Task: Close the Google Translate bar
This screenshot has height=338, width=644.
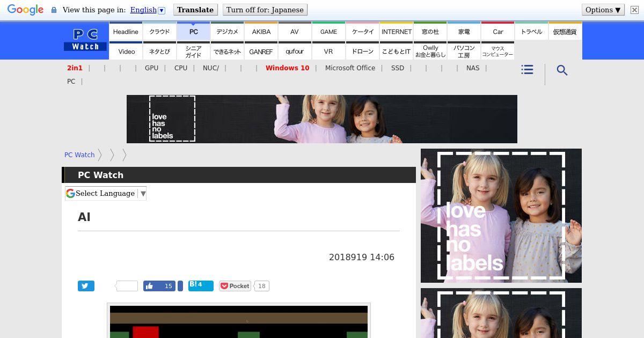Action: (634, 10)
